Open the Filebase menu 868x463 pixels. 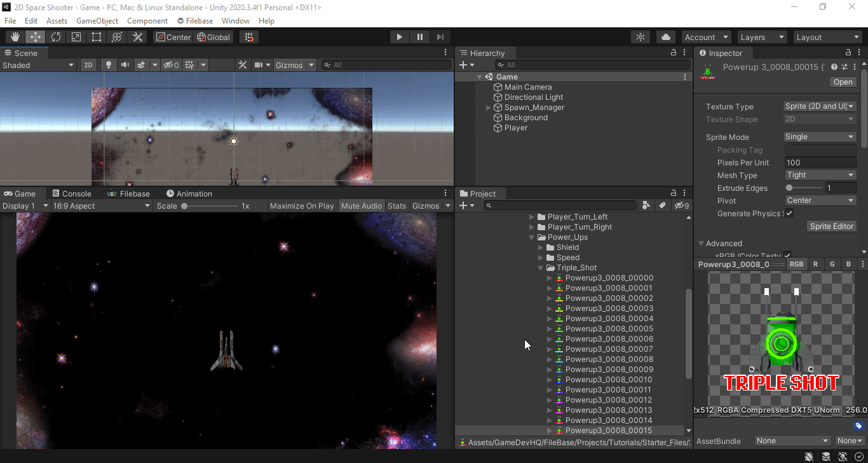[x=195, y=21]
